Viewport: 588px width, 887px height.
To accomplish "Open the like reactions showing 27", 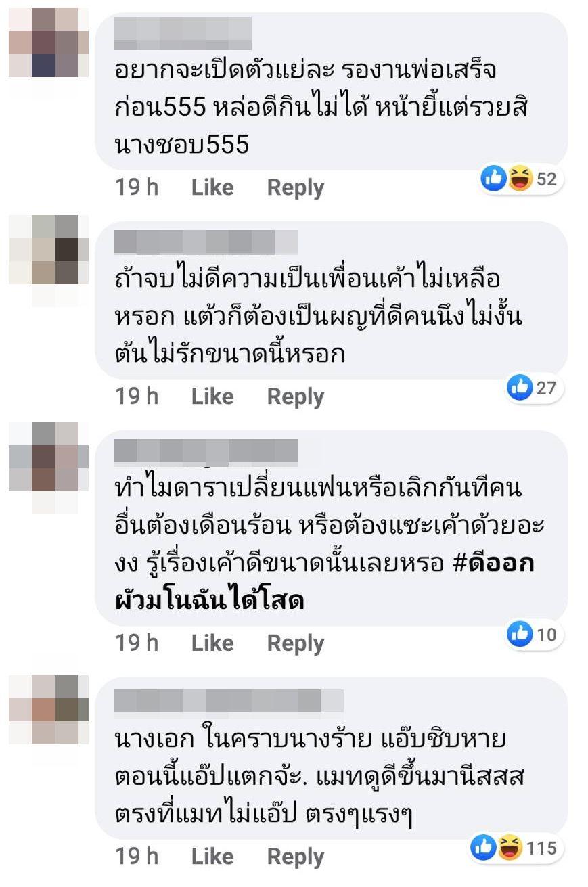I will [x=535, y=388].
